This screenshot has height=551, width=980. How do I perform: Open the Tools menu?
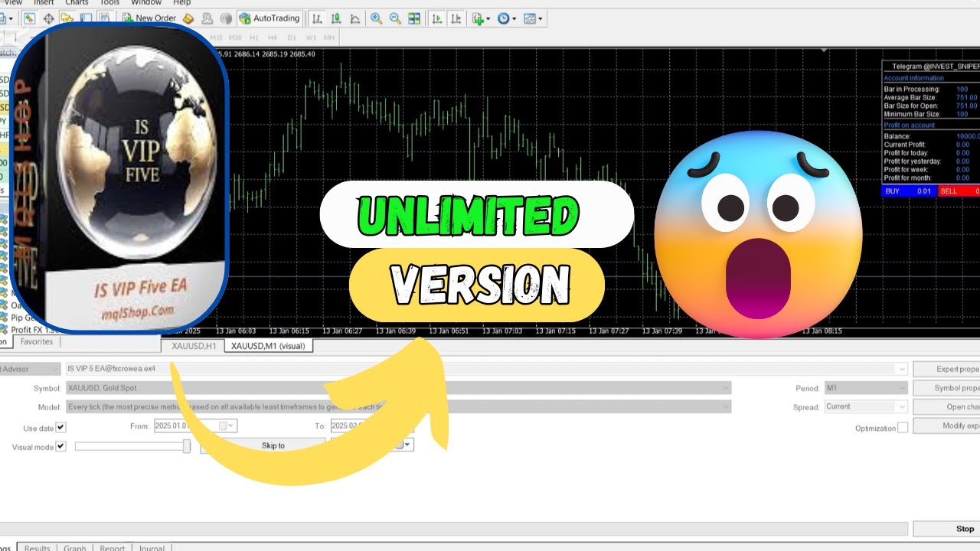pos(109,3)
